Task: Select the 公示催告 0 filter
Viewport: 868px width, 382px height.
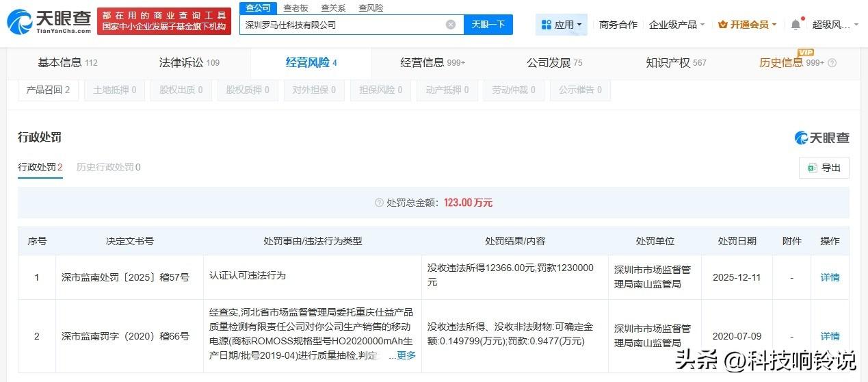Action: 580,90
